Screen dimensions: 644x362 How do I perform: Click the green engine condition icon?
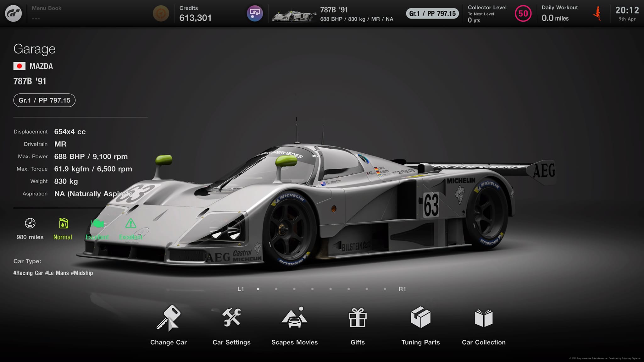pyautogui.click(x=97, y=223)
